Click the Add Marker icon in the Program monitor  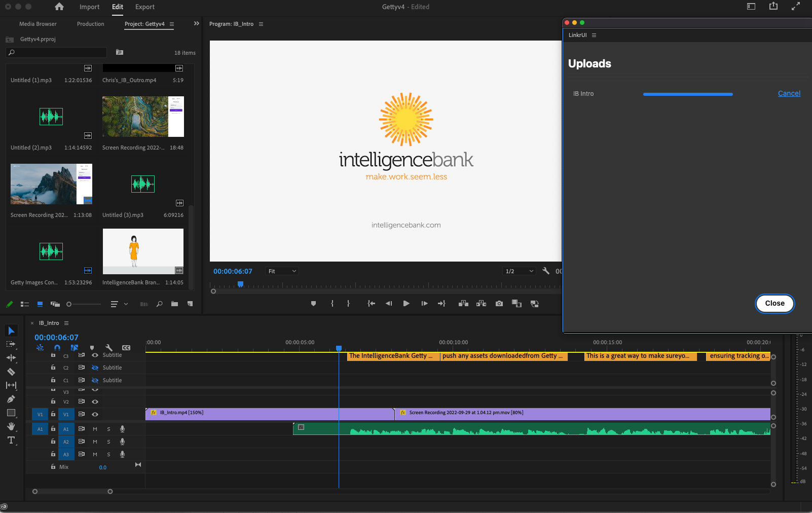(313, 304)
